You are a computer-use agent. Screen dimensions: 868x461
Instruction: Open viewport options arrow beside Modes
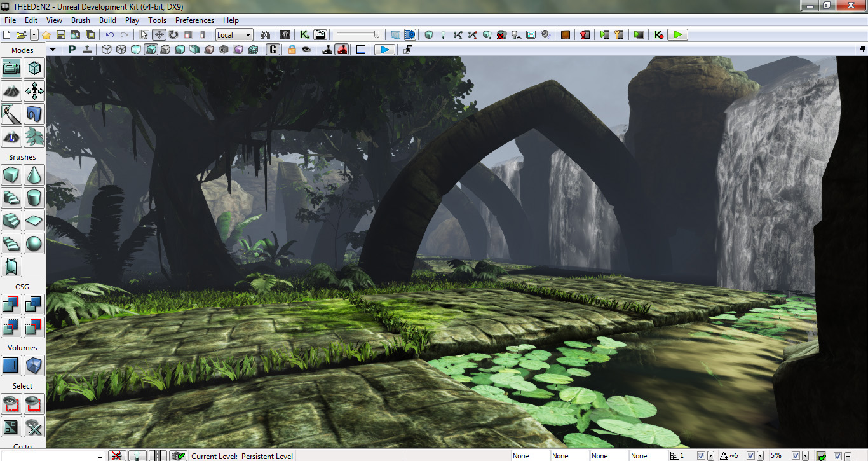coord(52,49)
